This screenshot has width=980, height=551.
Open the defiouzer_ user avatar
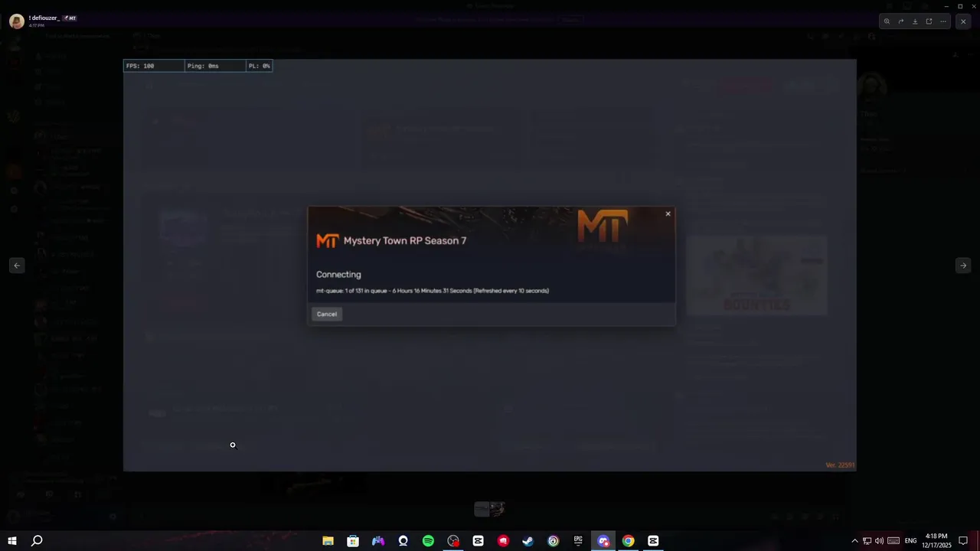click(x=16, y=21)
